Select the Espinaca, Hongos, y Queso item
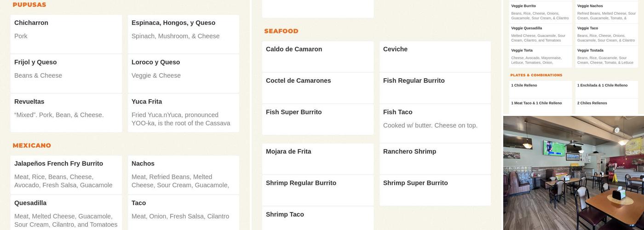Screen dimensions: 644x230 [x=184, y=34]
